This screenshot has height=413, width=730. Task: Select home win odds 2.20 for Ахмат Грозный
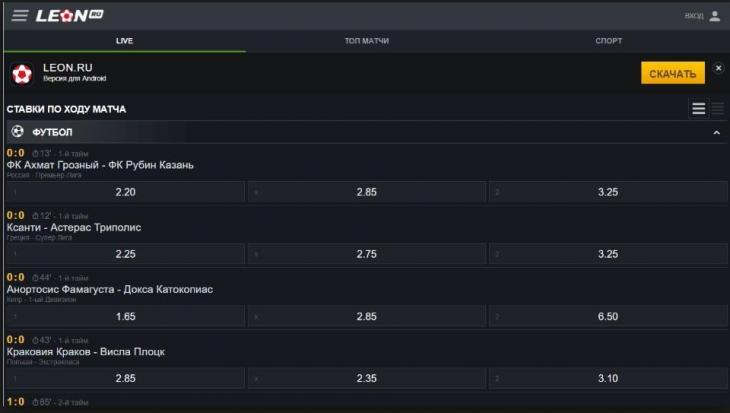click(126, 192)
